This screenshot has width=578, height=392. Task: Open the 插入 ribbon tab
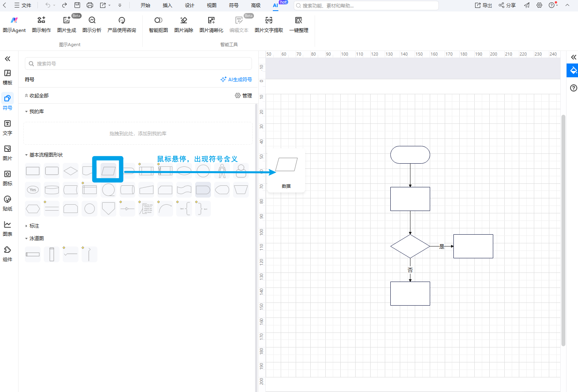[x=167, y=6]
